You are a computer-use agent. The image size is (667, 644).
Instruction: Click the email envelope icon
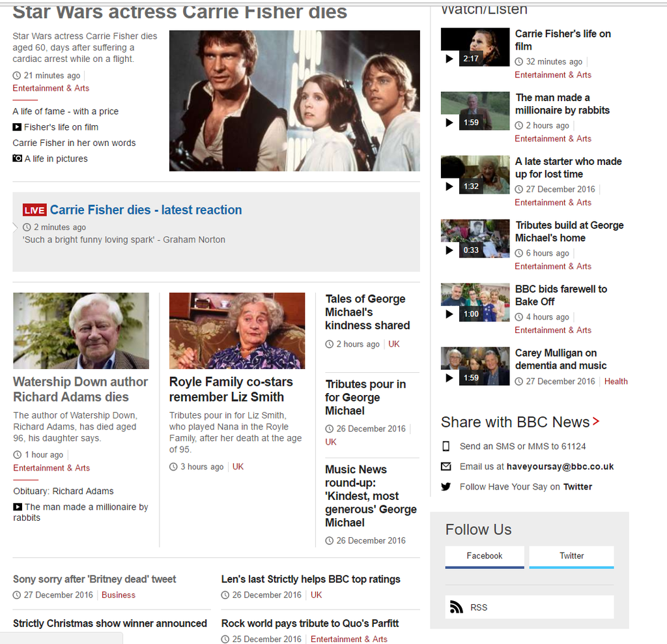pyautogui.click(x=446, y=467)
